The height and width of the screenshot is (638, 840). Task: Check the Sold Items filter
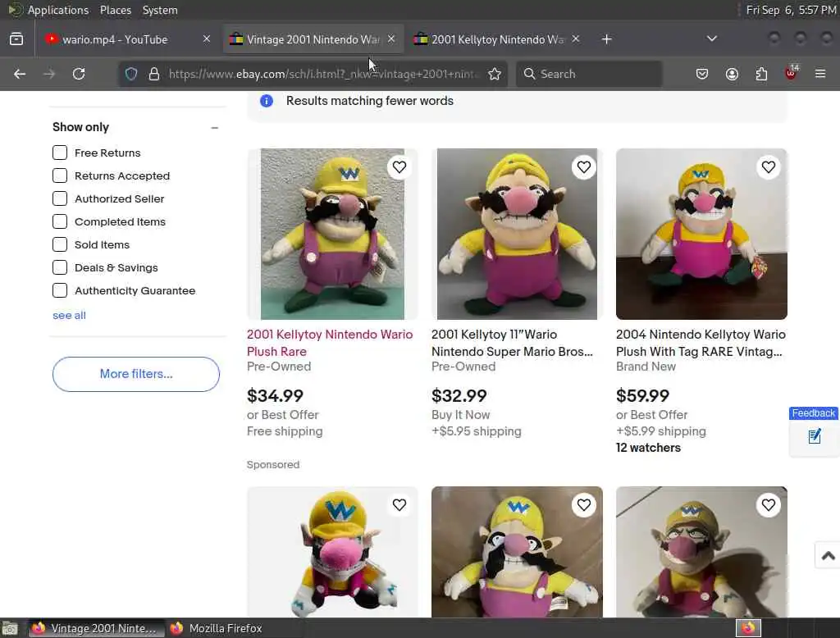click(x=60, y=245)
